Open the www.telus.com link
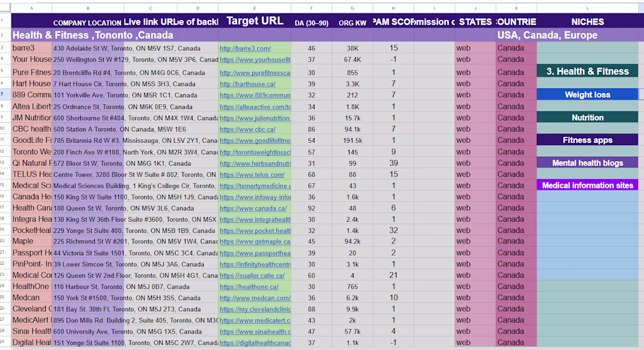Image resolution: width=644 pixels, height=350 pixels. pos(252,174)
